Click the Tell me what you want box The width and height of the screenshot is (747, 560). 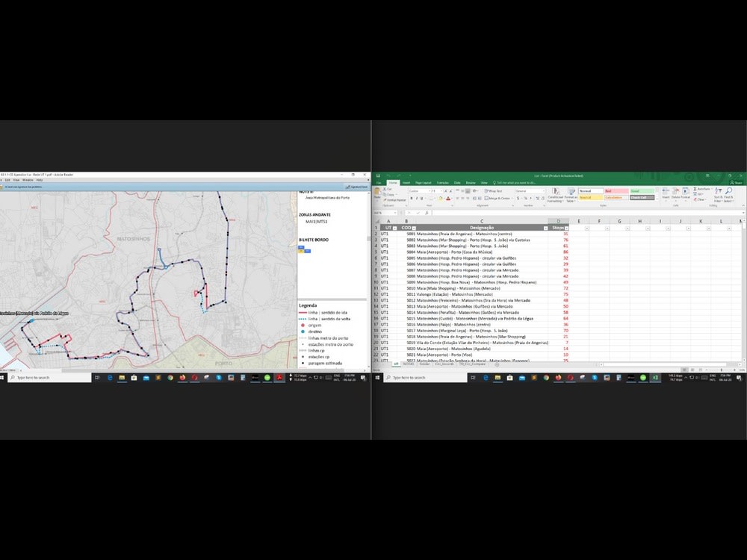coord(515,183)
